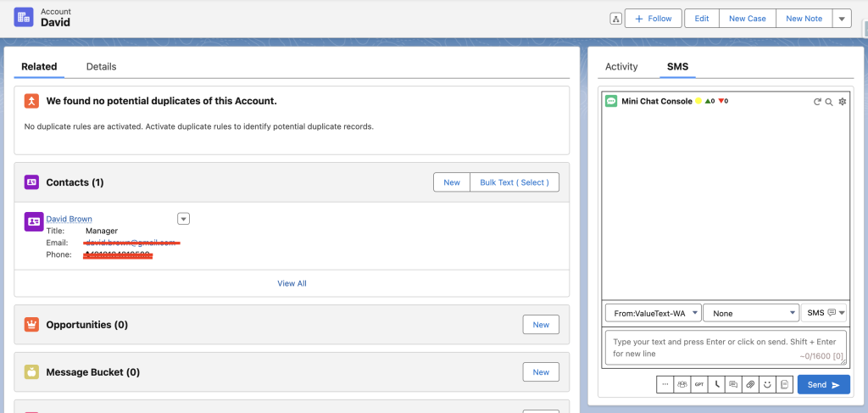The image size is (868, 413).
Task: Click the search icon in Mini Chat Console
Action: (x=829, y=102)
